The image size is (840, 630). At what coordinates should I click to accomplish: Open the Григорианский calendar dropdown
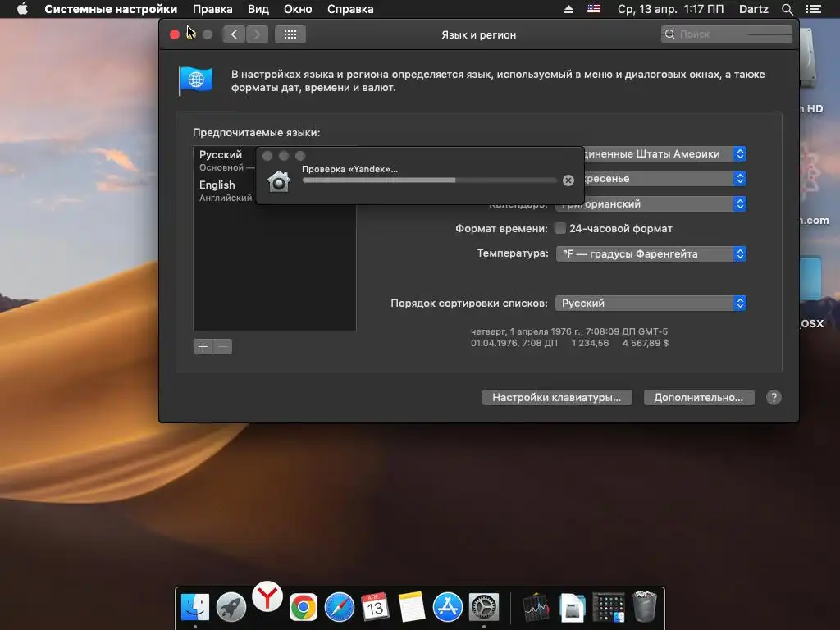[651, 204]
